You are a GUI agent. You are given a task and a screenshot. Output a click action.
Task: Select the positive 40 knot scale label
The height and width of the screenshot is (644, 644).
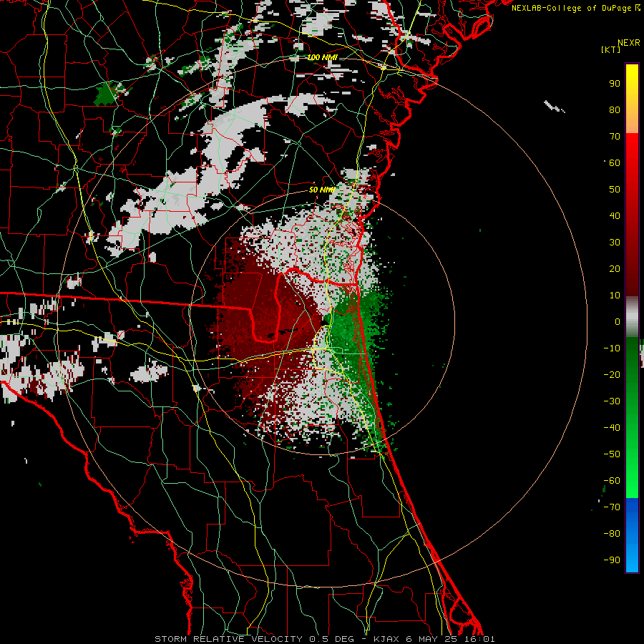(x=615, y=216)
